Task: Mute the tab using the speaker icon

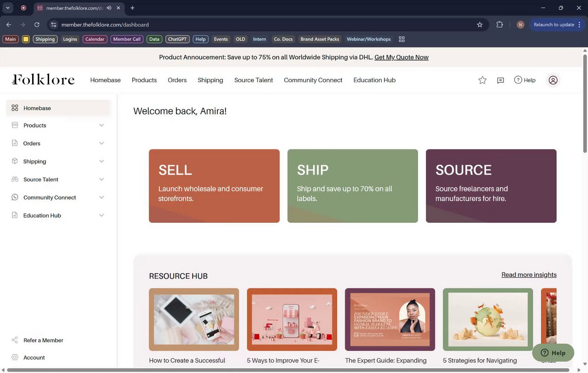Action: [x=109, y=8]
